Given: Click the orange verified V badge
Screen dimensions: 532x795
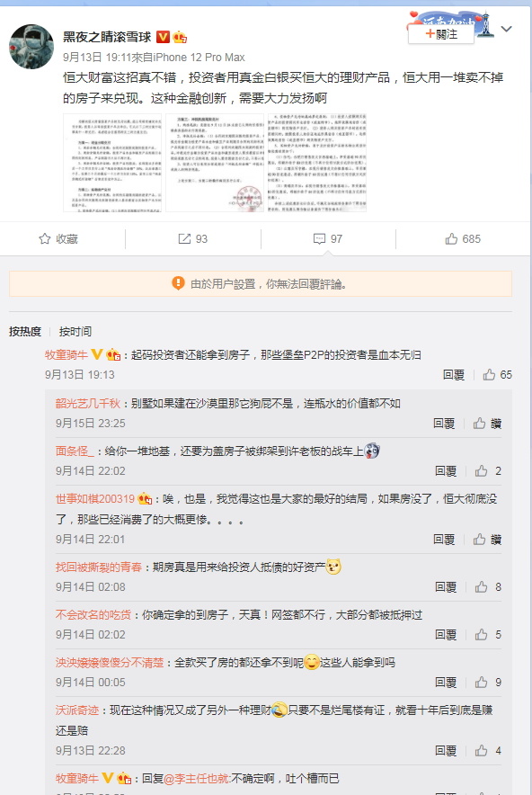Looking at the screenshot, I should click(163, 37).
